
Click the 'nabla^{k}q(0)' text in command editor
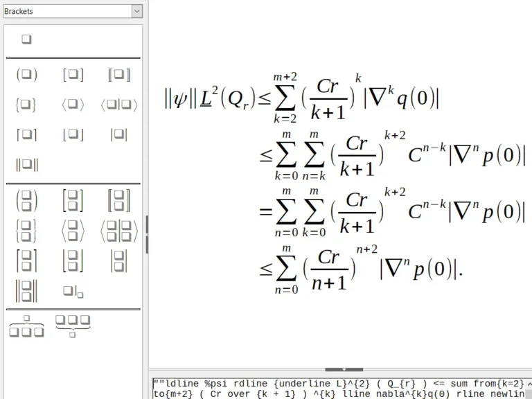409,394
